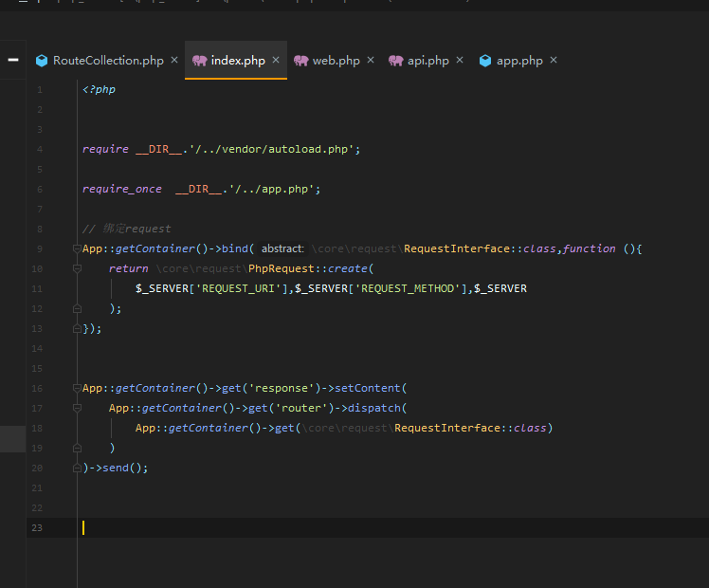This screenshot has width=709, height=588.
Task: Open the api.php tab
Action: coord(427,61)
